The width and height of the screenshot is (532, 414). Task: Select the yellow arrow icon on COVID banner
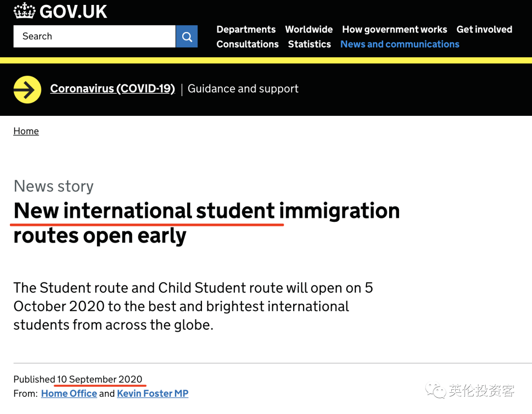27,89
